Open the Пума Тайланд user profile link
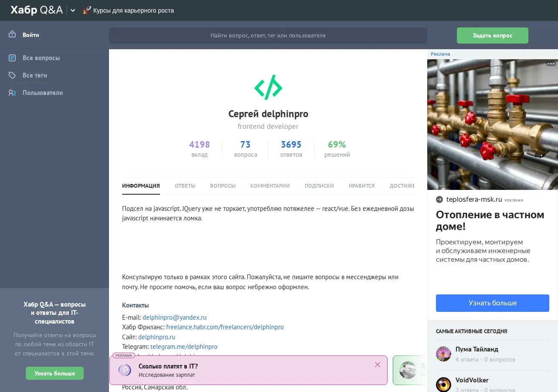The image size is (558, 392). (x=477, y=349)
